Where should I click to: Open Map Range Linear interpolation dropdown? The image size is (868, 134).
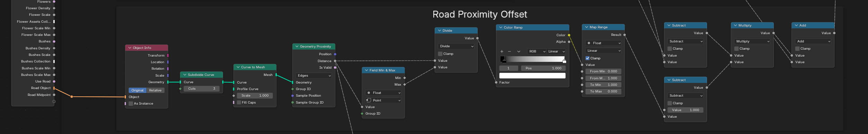[604, 51]
